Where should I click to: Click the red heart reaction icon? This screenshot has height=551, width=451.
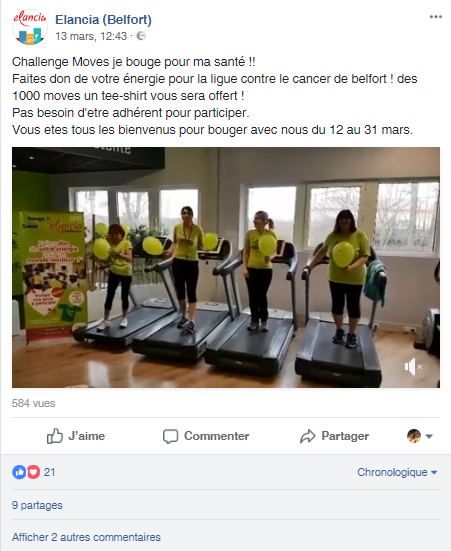click(34, 472)
